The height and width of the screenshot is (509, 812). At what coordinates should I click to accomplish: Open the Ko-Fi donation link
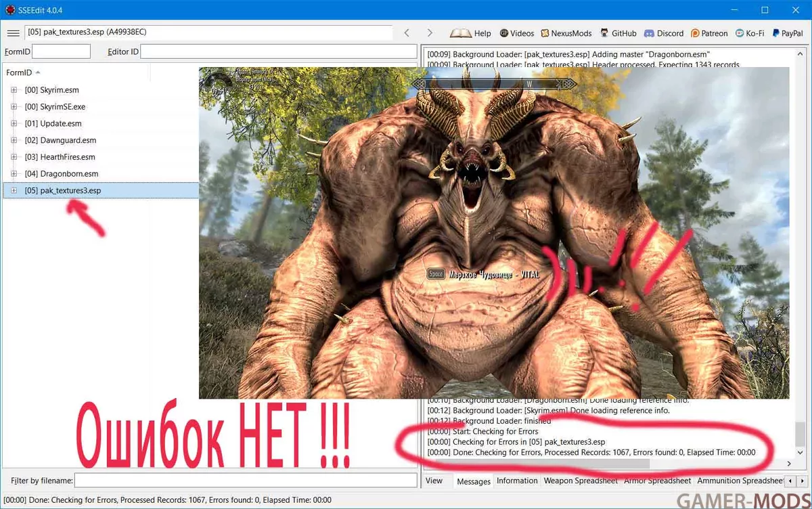[749, 33]
